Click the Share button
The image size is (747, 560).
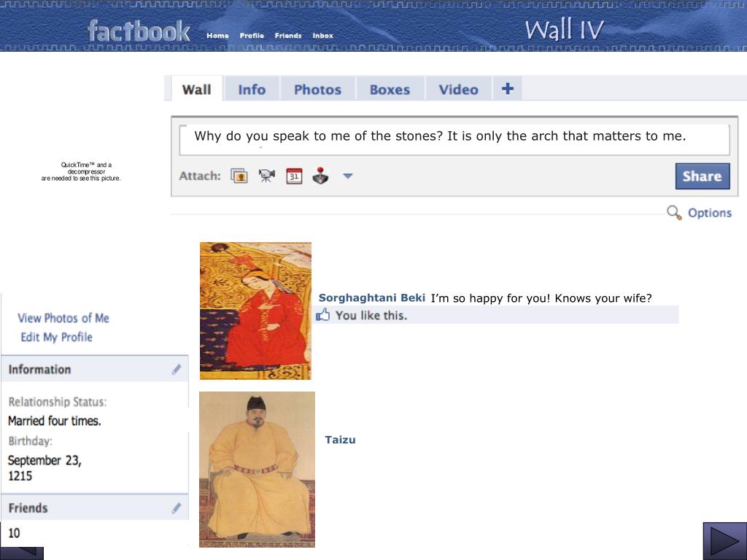click(x=703, y=176)
